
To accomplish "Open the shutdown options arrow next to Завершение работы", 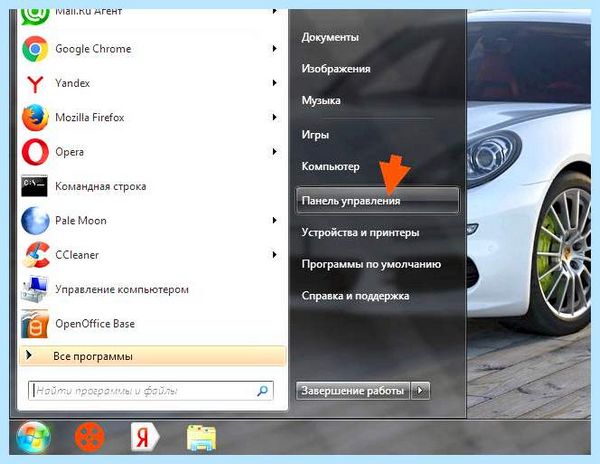I will pyautogui.click(x=420, y=391).
